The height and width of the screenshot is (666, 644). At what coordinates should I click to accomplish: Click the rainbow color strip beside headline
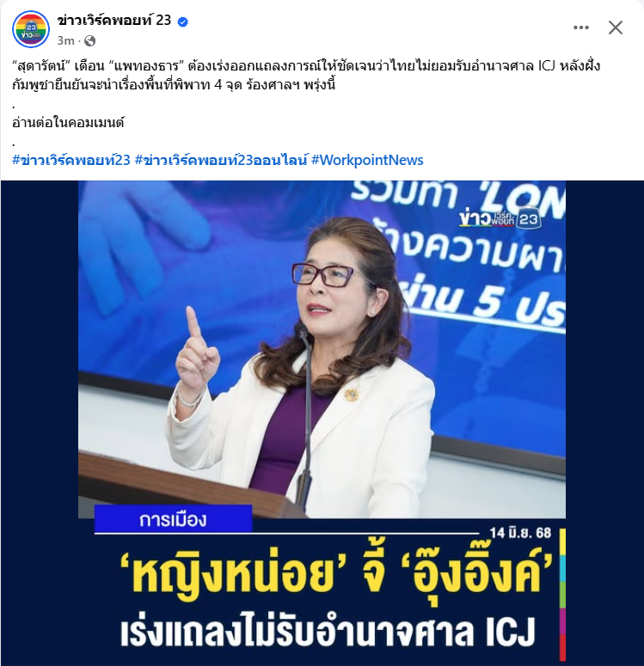(x=562, y=595)
